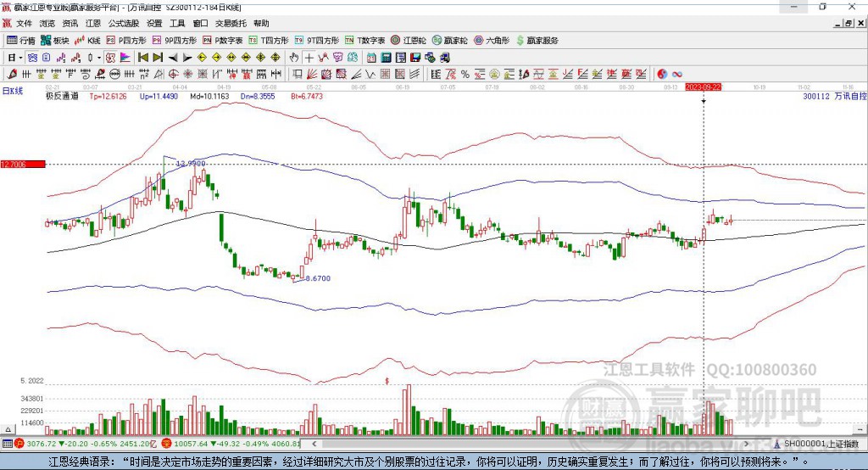The image size is (868, 470).
Task: Open the 六角形 hexagon tool
Action: point(492,41)
